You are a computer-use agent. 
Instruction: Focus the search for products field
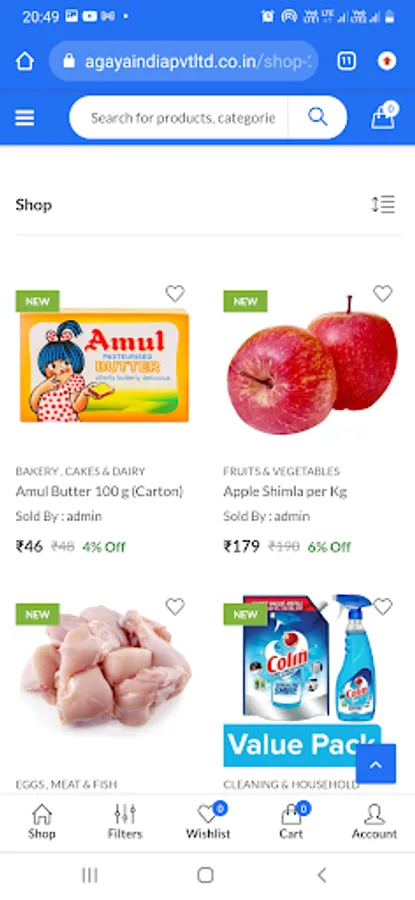tap(179, 118)
